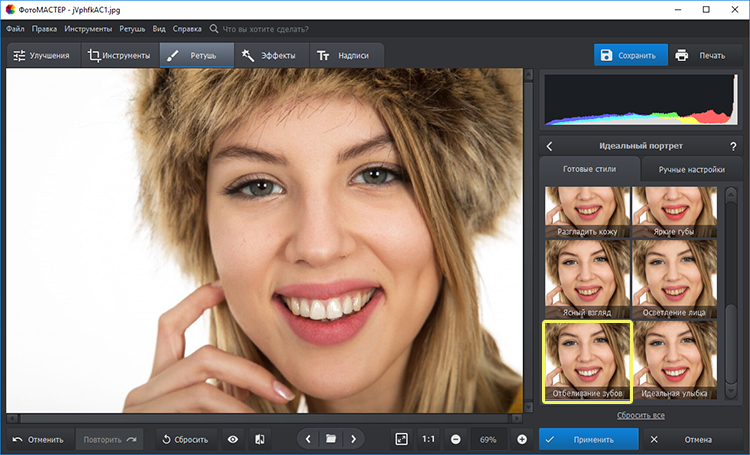The width and height of the screenshot is (750, 455).
Task: Click the Сбросить все link
Action: pos(640,414)
